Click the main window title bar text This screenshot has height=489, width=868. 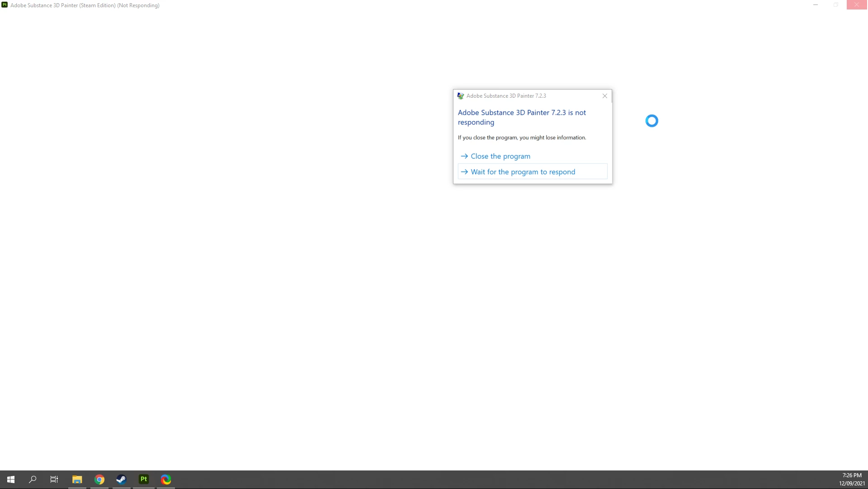pyautogui.click(x=85, y=5)
